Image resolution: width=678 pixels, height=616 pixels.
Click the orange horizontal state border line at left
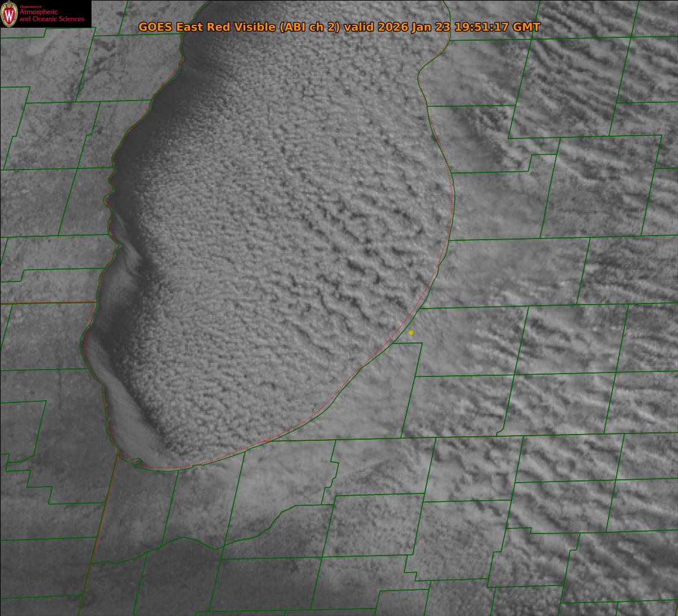pos(45,303)
